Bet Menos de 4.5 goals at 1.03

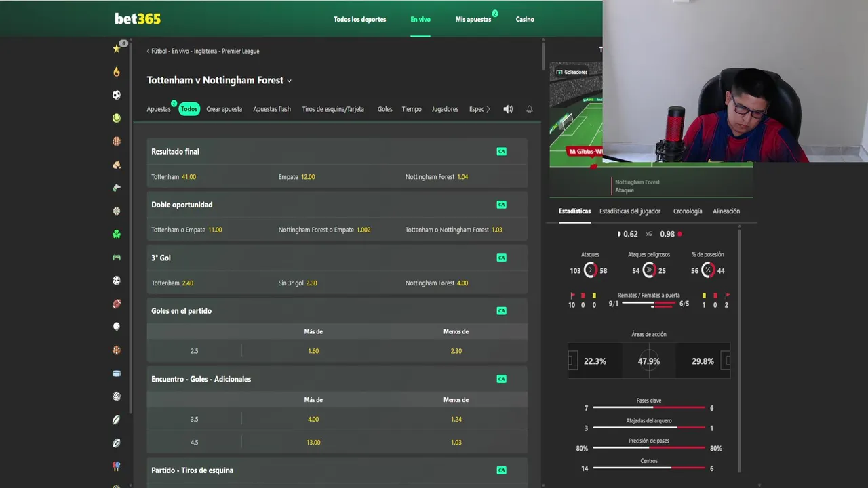pos(456,443)
